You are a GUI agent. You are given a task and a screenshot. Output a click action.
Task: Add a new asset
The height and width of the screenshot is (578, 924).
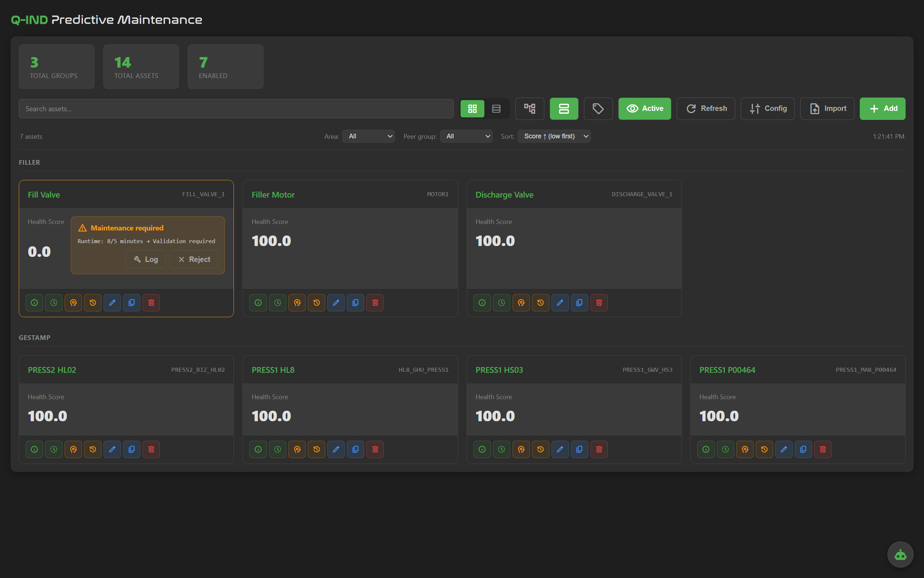882,109
